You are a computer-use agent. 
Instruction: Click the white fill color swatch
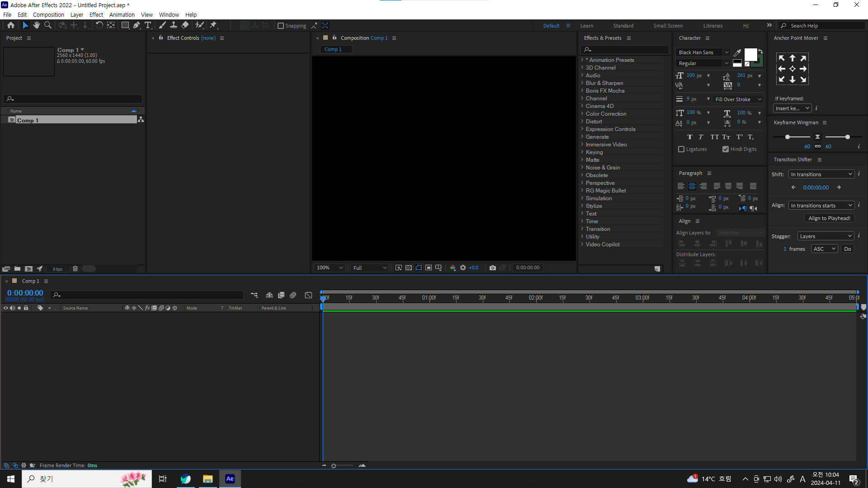[x=750, y=55]
